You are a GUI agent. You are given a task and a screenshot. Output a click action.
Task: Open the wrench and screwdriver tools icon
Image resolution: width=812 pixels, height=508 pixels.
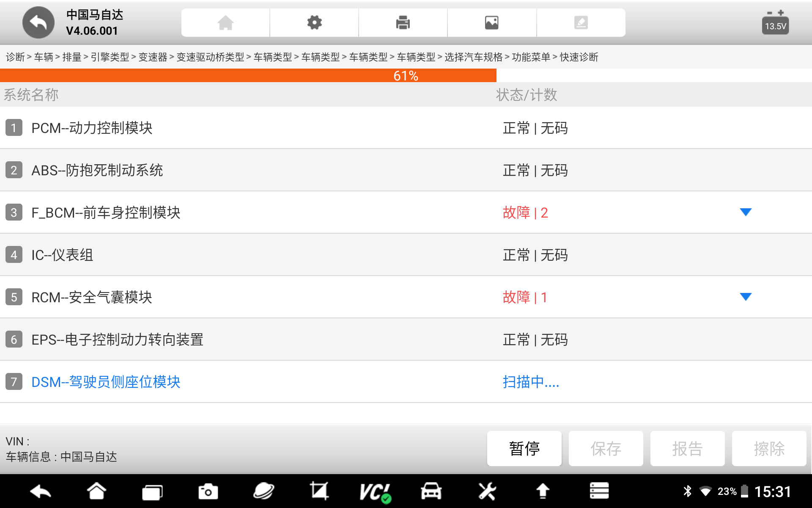(x=487, y=491)
